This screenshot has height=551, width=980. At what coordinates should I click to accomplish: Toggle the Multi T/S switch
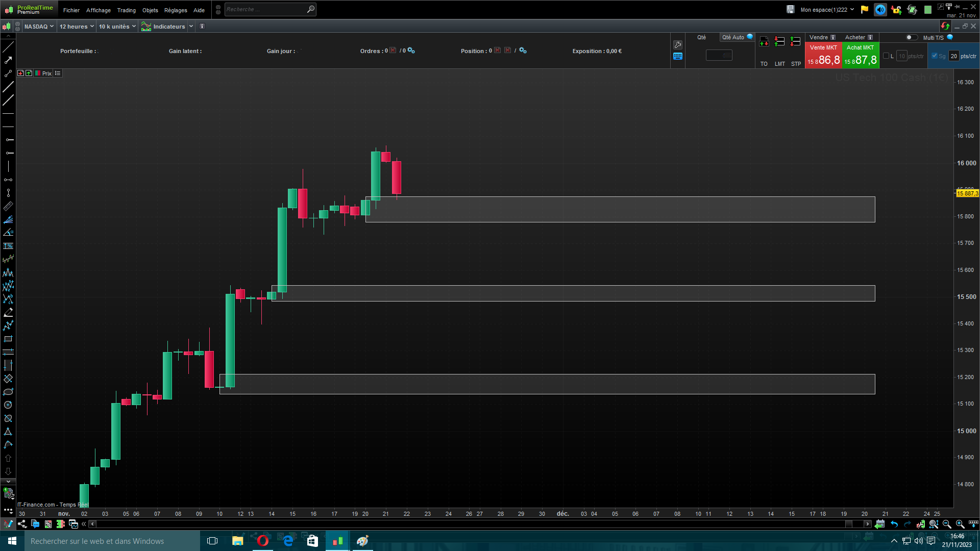911,37
